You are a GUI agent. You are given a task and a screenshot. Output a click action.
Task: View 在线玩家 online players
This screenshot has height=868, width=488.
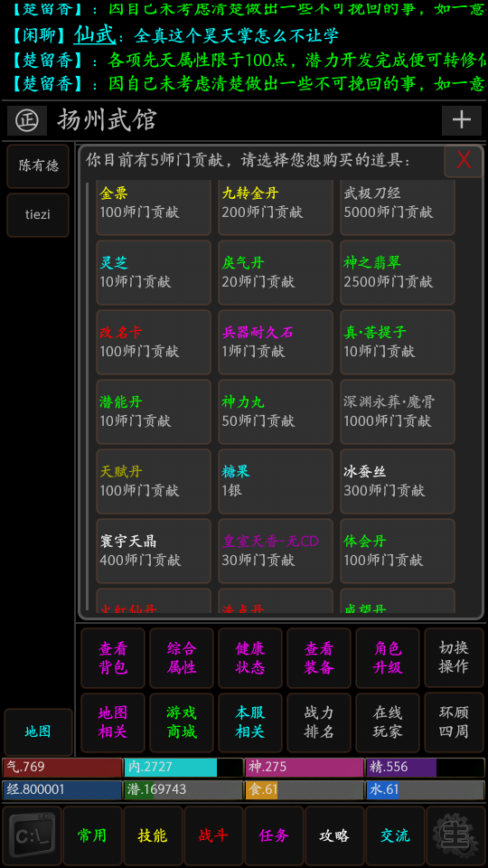tap(388, 722)
